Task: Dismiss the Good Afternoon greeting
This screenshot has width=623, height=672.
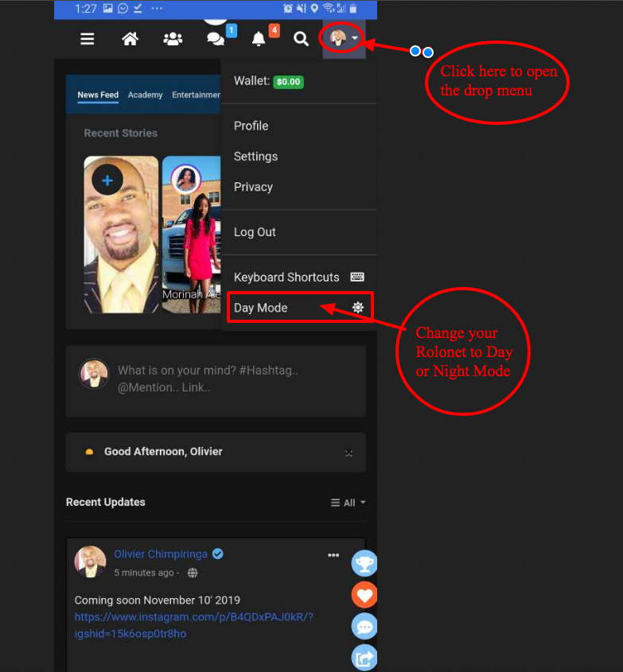Action: [x=348, y=453]
